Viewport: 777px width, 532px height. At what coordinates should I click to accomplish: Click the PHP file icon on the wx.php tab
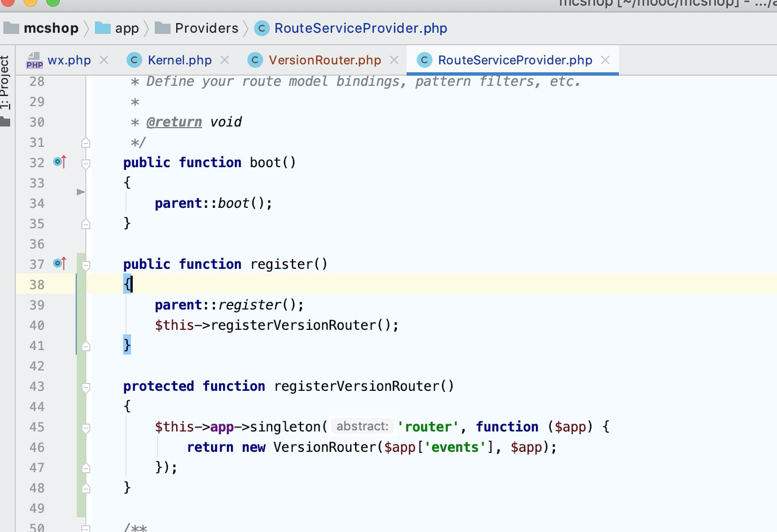click(34, 60)
